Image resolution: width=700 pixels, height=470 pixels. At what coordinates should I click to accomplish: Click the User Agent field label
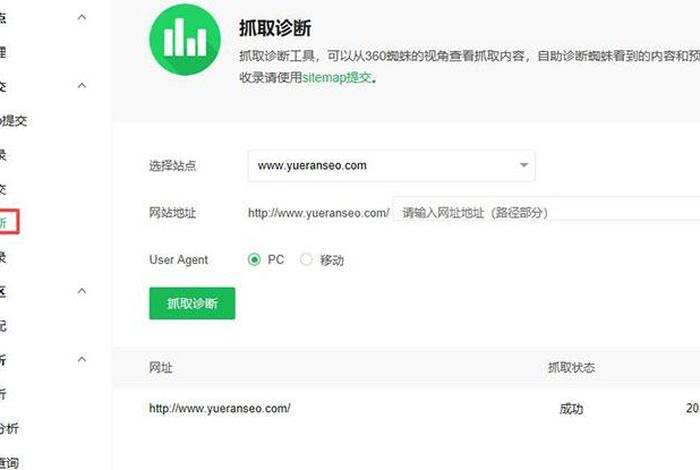point(179,260)
